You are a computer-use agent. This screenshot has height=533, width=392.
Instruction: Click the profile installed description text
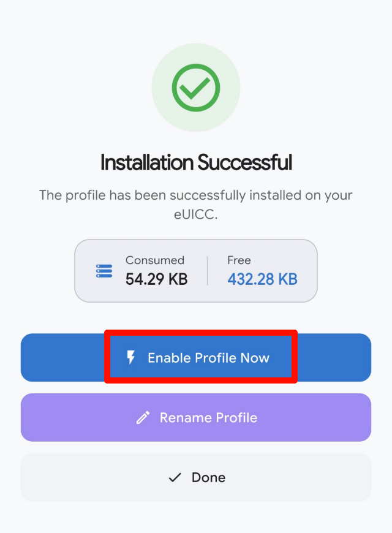(196, 195)
